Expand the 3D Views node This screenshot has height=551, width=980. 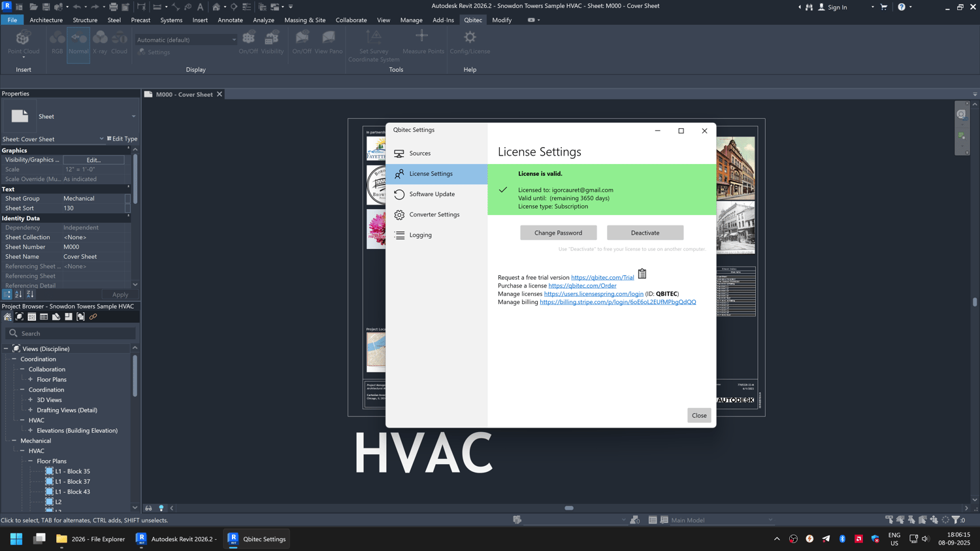(x=31, y=400)
